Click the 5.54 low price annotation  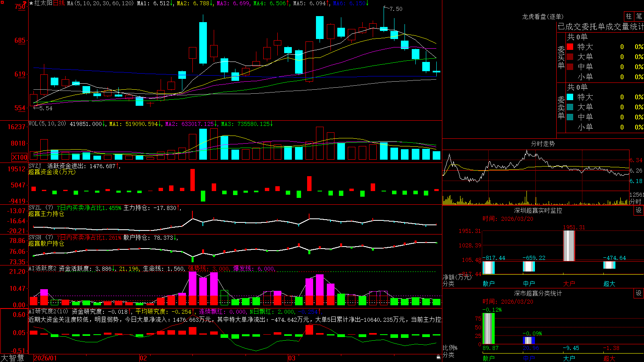[46, 108]
